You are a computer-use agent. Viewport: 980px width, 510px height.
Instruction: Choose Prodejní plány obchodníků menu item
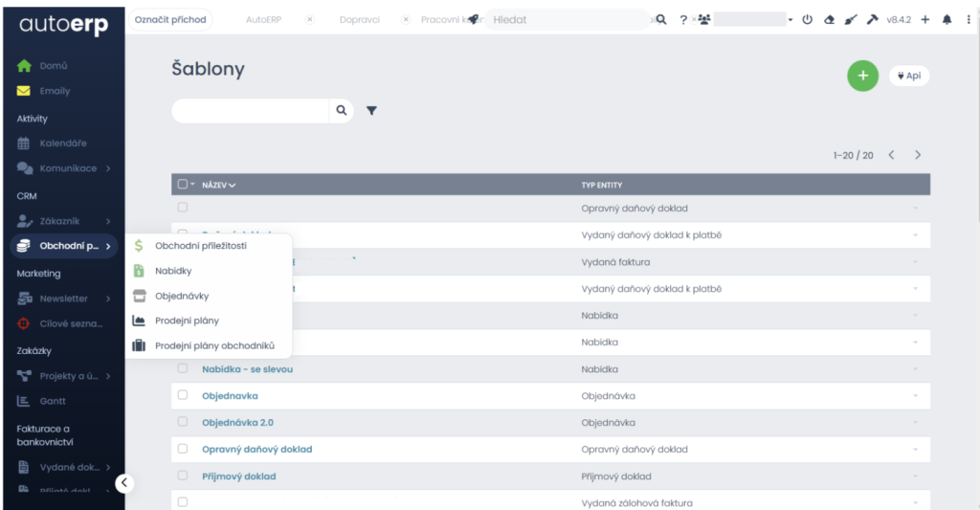click(214, 345)
